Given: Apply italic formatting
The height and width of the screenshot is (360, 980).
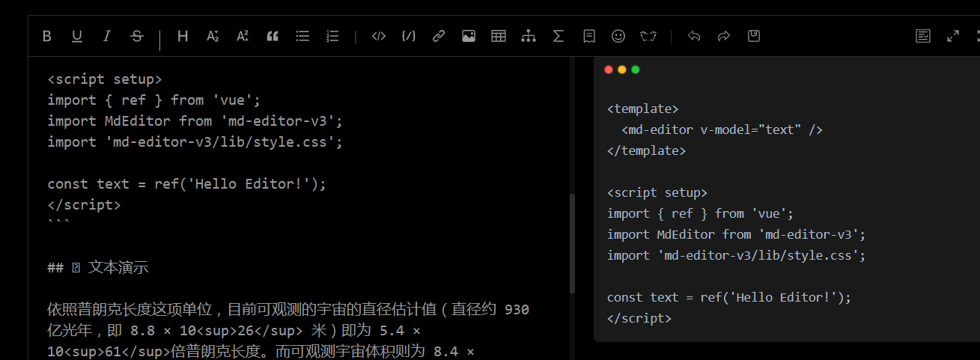Looking at the screenshot, I should (107, 36).
